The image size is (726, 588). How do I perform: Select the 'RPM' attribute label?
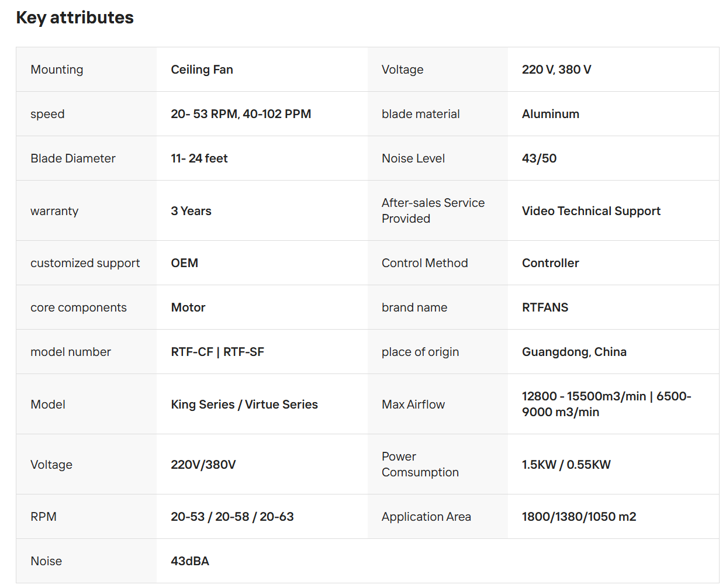[43, 517]
